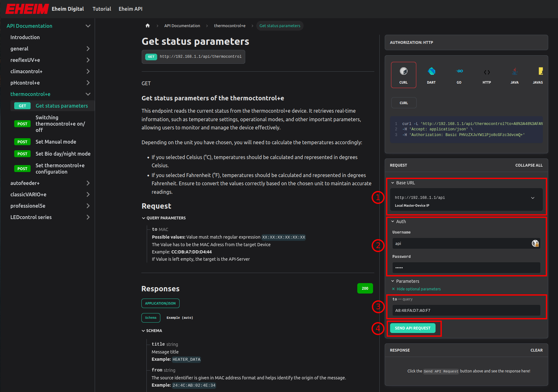This screenshot has width=558, height=392.
Task: Collapse the Parameters section
Action: pos(405,281)
